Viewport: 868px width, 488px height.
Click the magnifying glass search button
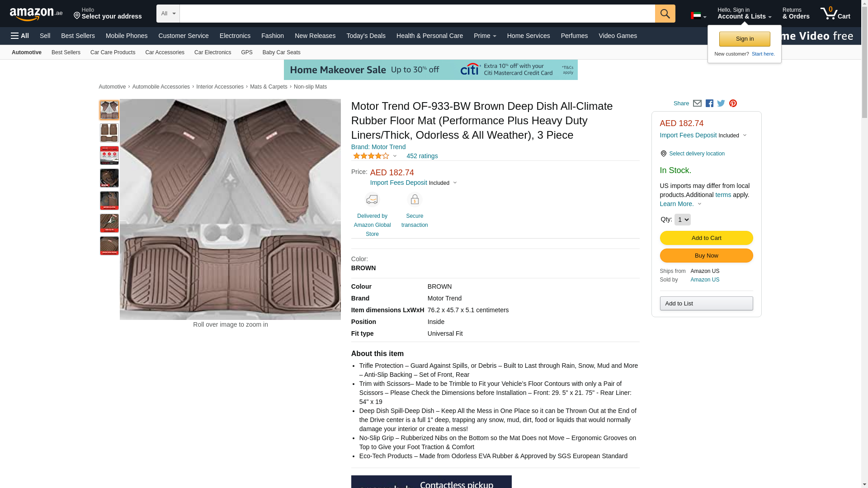(x=665, y=14)
